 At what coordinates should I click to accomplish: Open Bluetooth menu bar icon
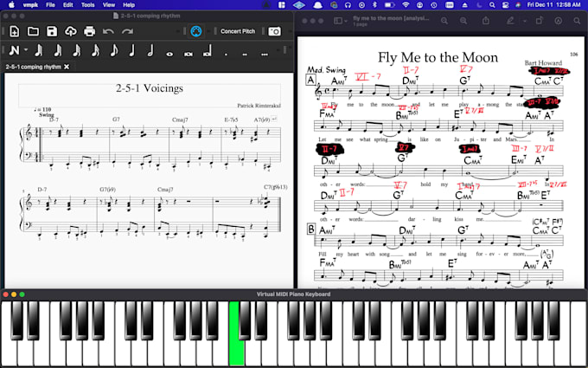(x=374, y=5)
